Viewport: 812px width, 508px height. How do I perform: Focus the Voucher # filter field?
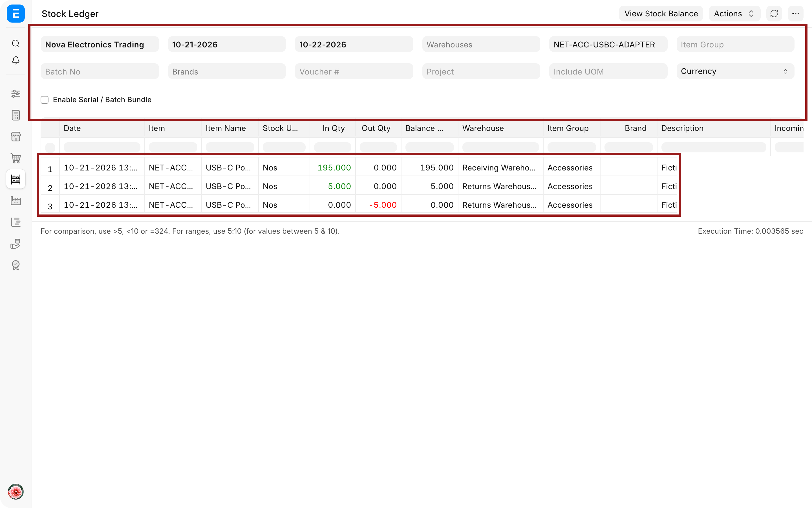(354, 71)
